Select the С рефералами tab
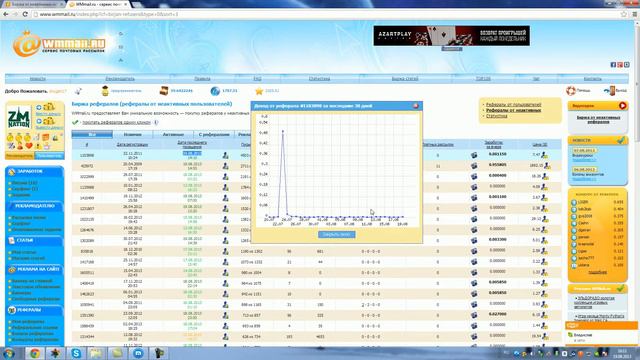Image resolution: width=640 pixels, height=360 pixels. coord(214,134)
